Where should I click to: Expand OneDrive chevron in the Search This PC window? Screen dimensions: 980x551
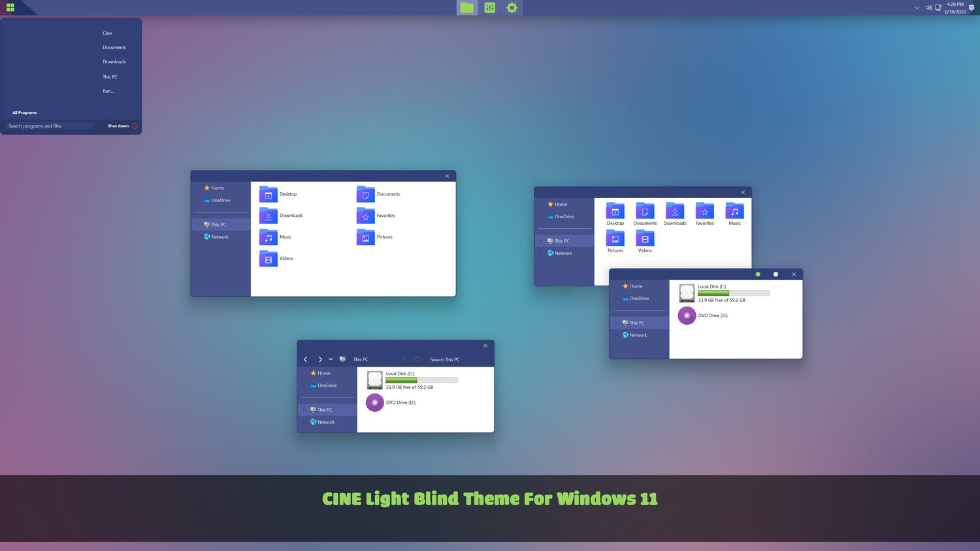pyautogui.click(x=304, y=386)
